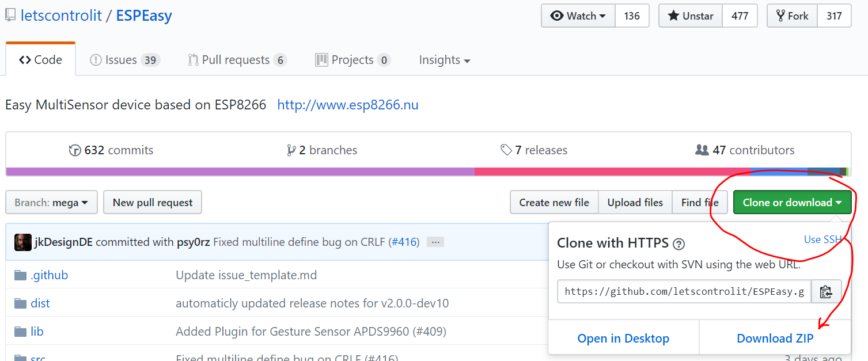Click the purple language bar segment
The image size is (868, 361).
point(240,172)
